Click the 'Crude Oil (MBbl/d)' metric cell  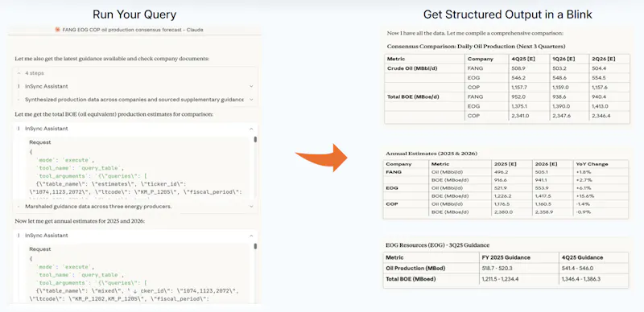(425, 68)
